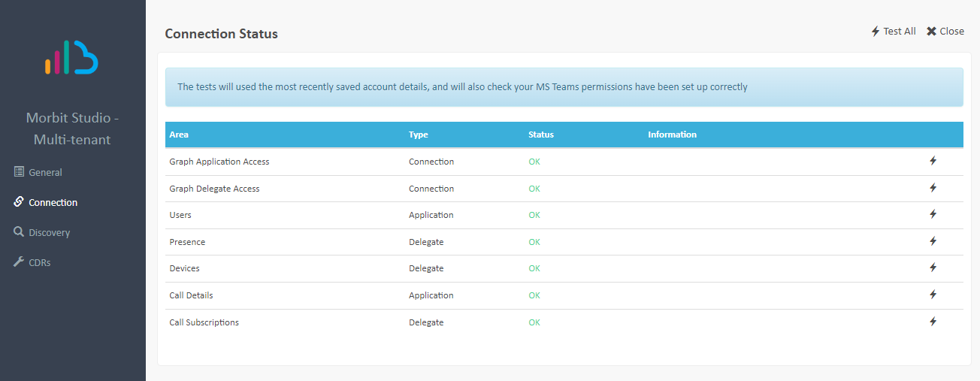This screenshot has height=381, width=980.
Task: Click the Information column header
Action: pyautogui.click(x=672, y=135)
